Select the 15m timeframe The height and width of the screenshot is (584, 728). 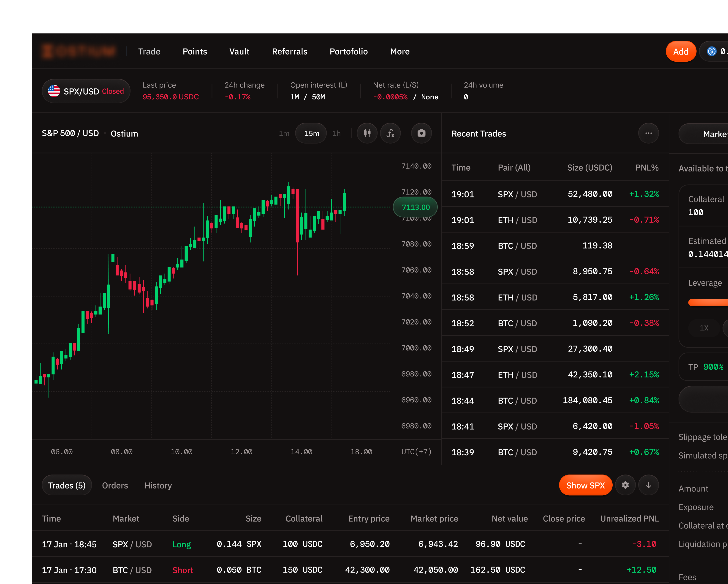pyautogui.click(x=311, y=134)
